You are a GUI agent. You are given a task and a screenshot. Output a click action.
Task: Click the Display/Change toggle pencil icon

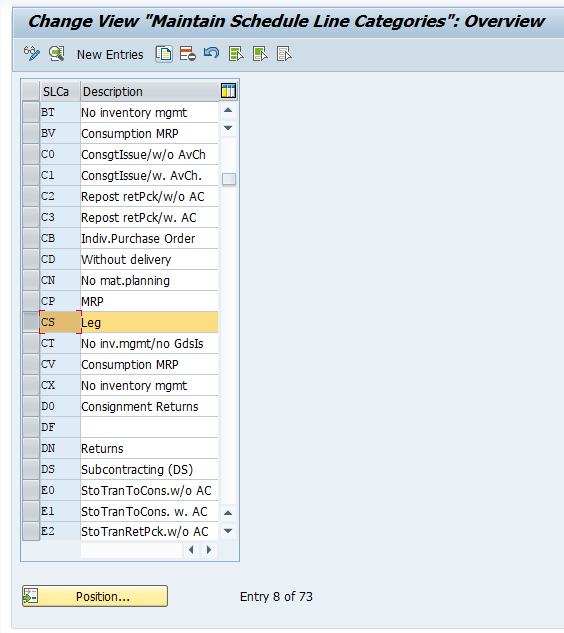[x=31, y=54]
